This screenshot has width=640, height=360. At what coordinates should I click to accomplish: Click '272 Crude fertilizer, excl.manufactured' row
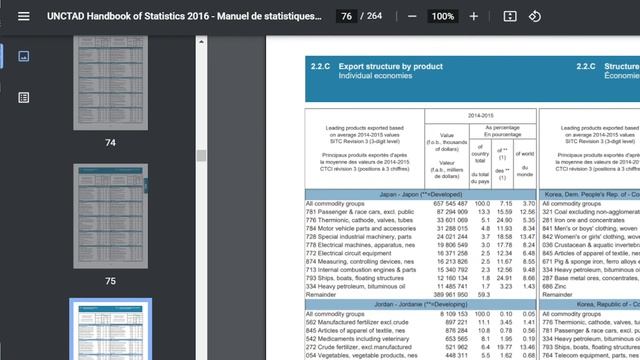420,347
